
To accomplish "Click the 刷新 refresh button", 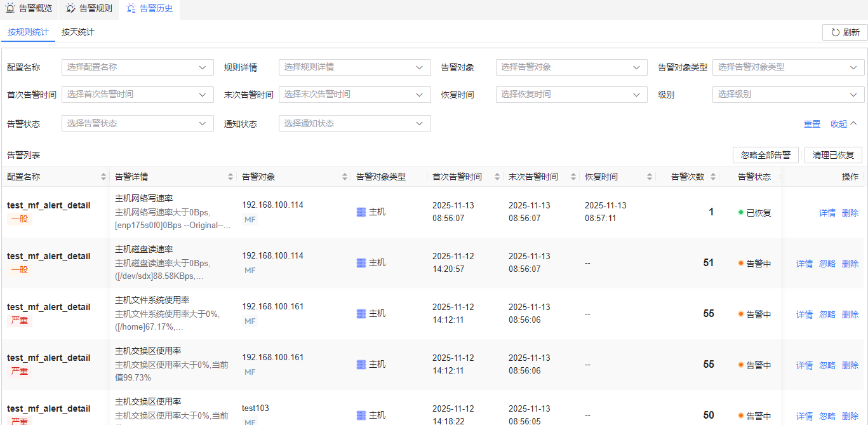I will [x=845, y=32].
